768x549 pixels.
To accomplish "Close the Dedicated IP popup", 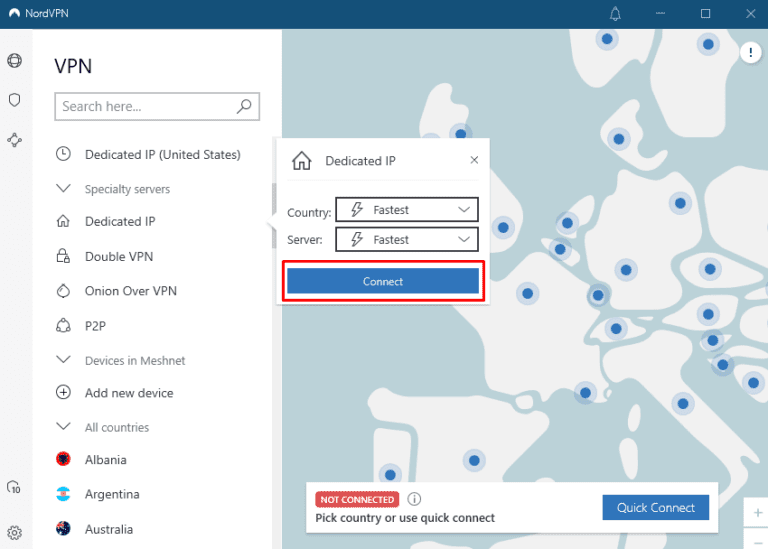I will coord(474,160).
